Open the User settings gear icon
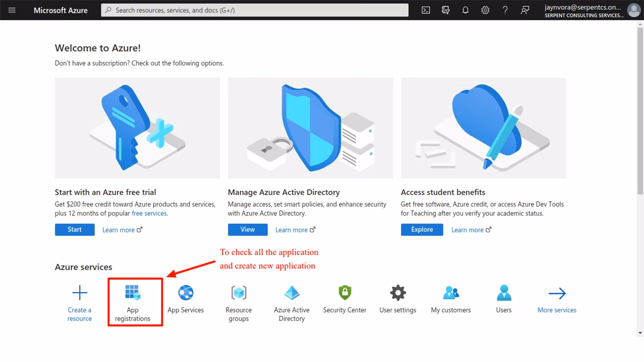644x362 pixels. 398,293
